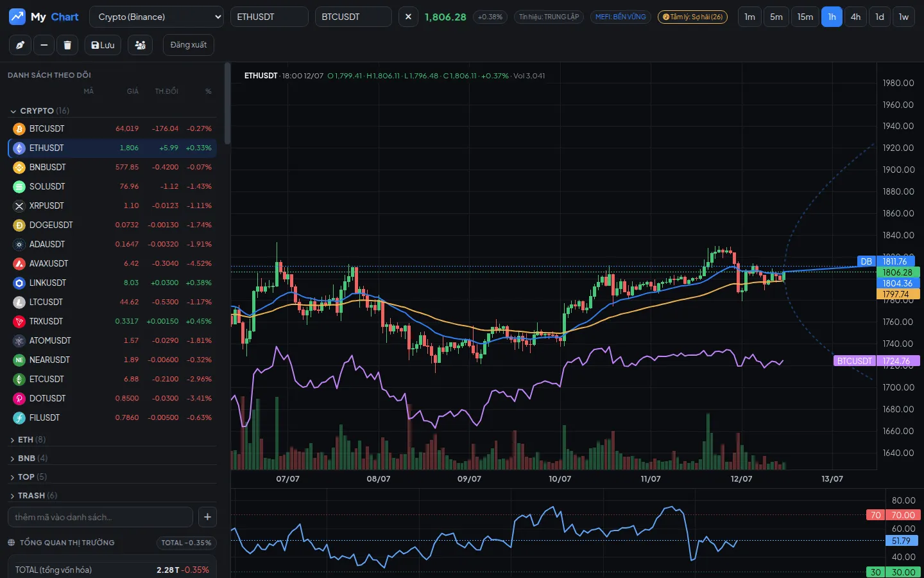
Task: Click the TOTAL (tổng vốn hóa) row
Action: [x=112, y=570]
